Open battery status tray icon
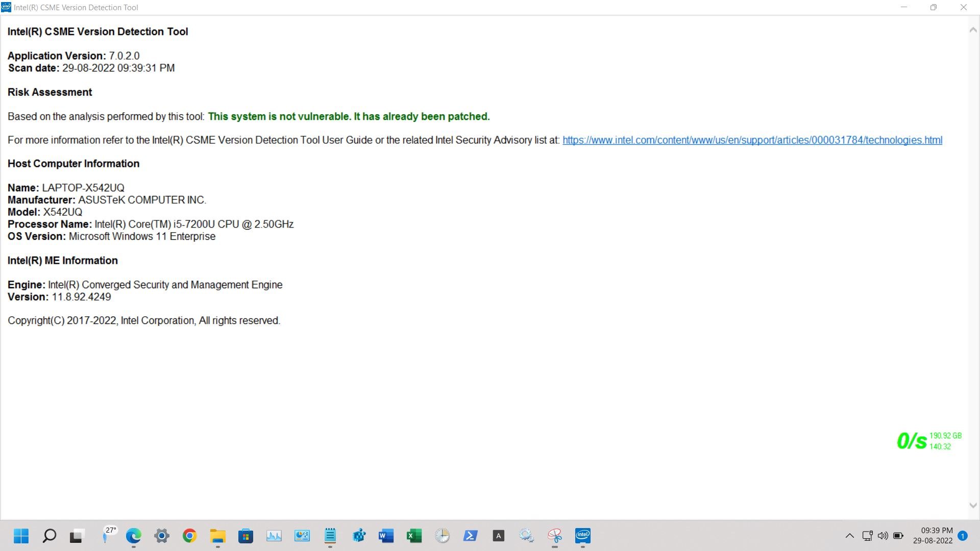This screenshot has width=980, height=551. pos(898,536)
